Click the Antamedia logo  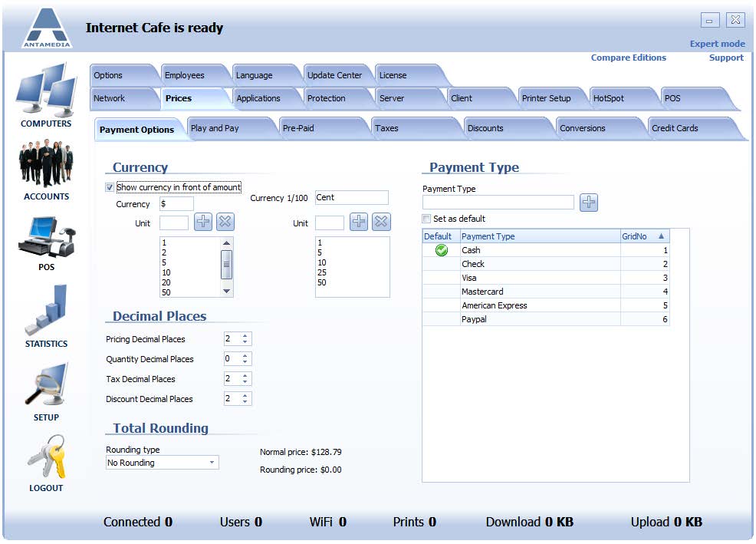47,28
